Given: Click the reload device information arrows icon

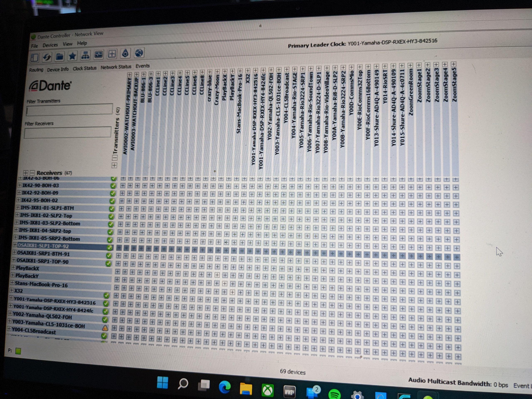Looking at the screenshot, I should tap(47, 57).
